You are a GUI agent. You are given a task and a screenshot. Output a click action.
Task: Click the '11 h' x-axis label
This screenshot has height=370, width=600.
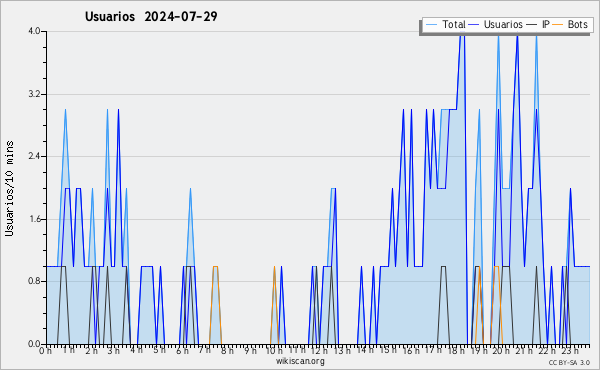[x=297, y=350]
